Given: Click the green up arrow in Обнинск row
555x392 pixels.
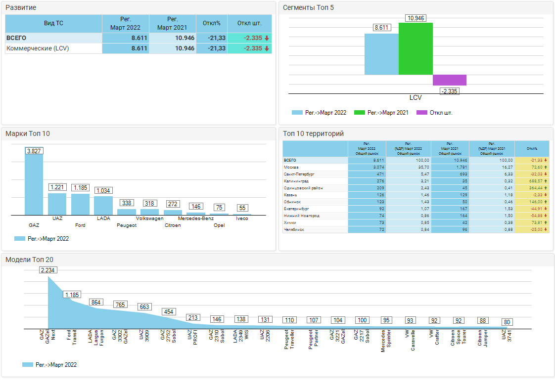Looking at the screenshot, I should point(545,202).
